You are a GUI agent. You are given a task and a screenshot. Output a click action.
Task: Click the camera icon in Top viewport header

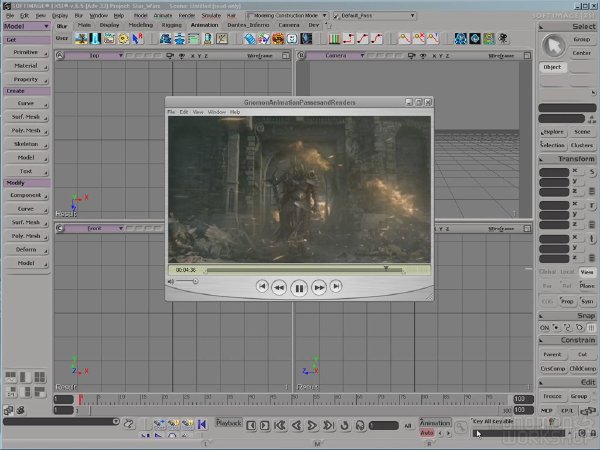170,56
